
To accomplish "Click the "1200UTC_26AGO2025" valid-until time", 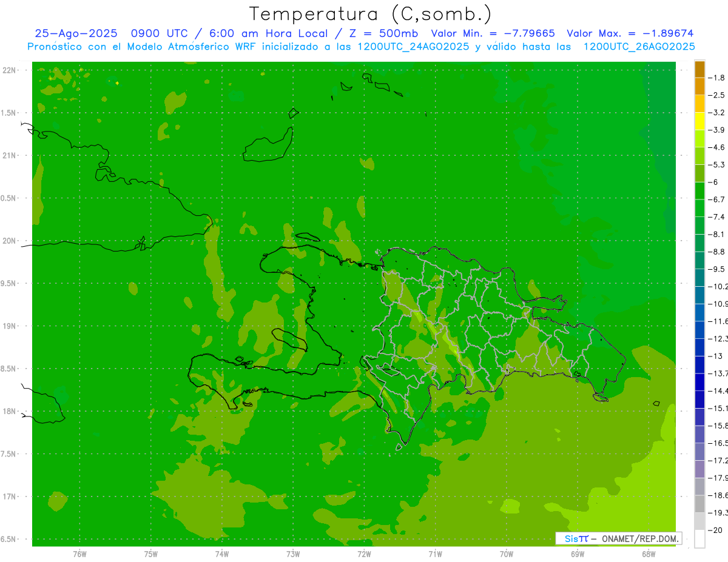I will (639, 47).
